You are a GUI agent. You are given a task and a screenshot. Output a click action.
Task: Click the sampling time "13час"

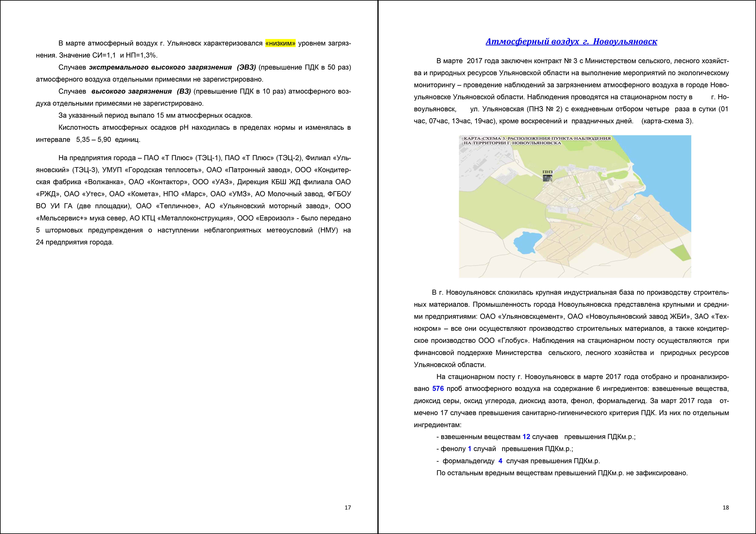coord(462,121)
